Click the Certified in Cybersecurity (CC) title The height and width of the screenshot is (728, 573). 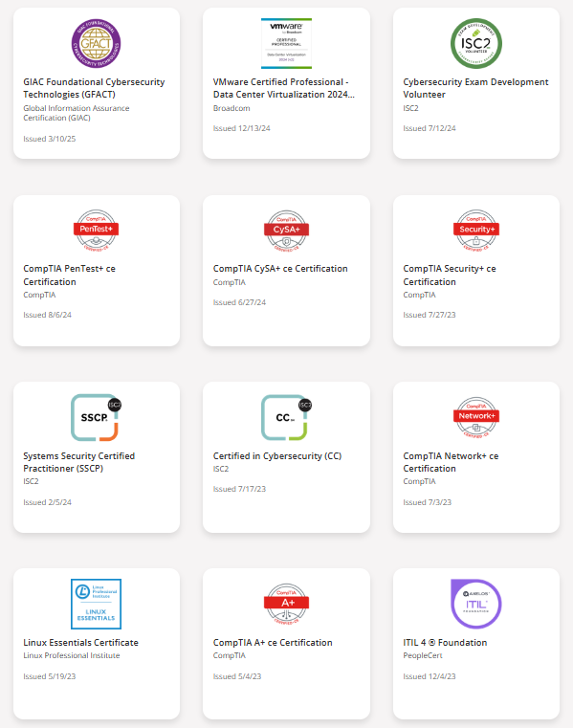pos(277,456)
